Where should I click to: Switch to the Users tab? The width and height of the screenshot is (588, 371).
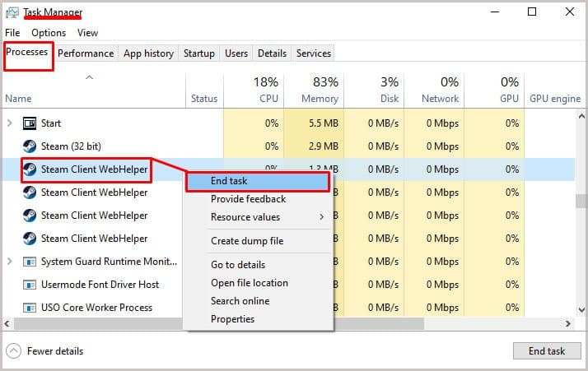236,53
